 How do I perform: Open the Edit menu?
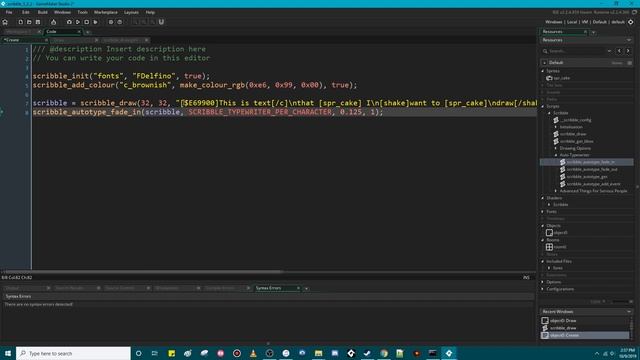[x=26, y=12]
